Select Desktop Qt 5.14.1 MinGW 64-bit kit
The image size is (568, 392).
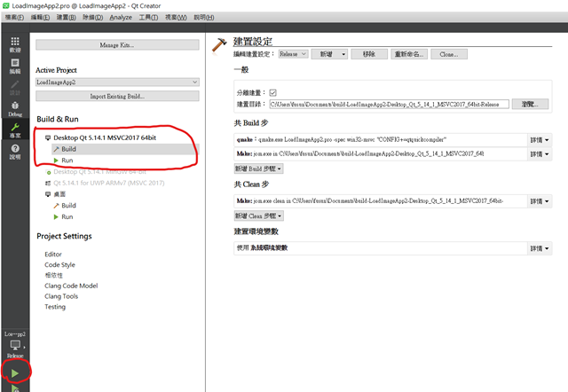pos(99,171)
